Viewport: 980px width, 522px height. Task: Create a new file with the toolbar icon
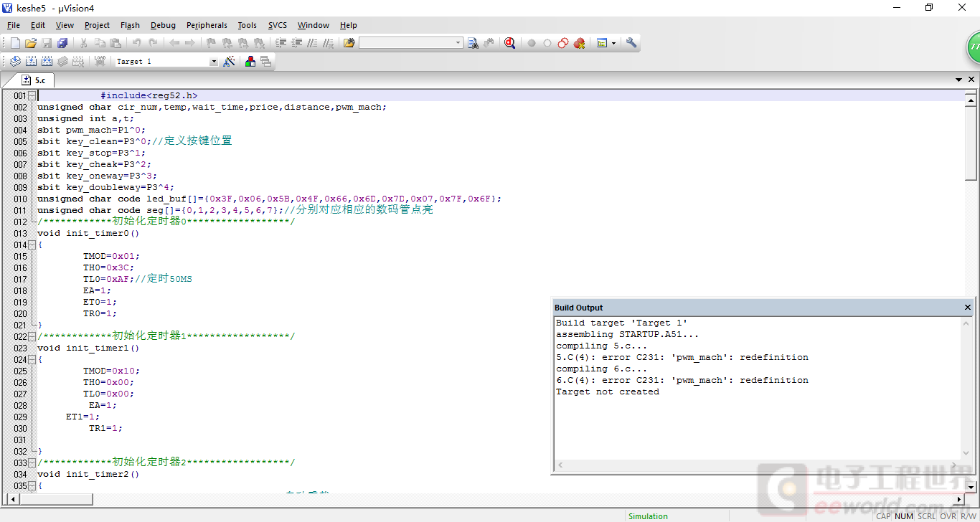click(x=15, y=43)
